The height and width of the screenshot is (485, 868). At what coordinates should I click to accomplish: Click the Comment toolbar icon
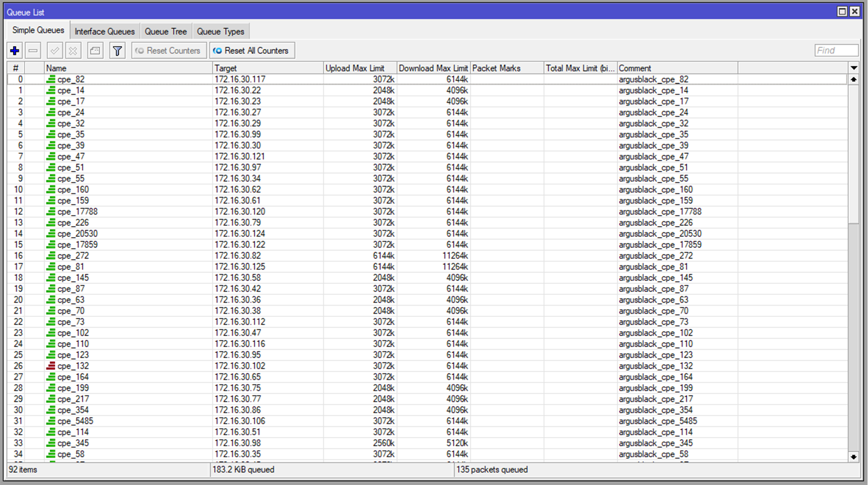click(x=95, y=51)
